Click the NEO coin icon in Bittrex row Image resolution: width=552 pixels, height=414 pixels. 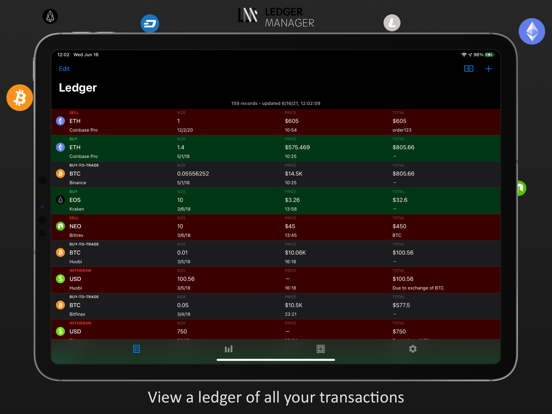click(x=61, y=226)
